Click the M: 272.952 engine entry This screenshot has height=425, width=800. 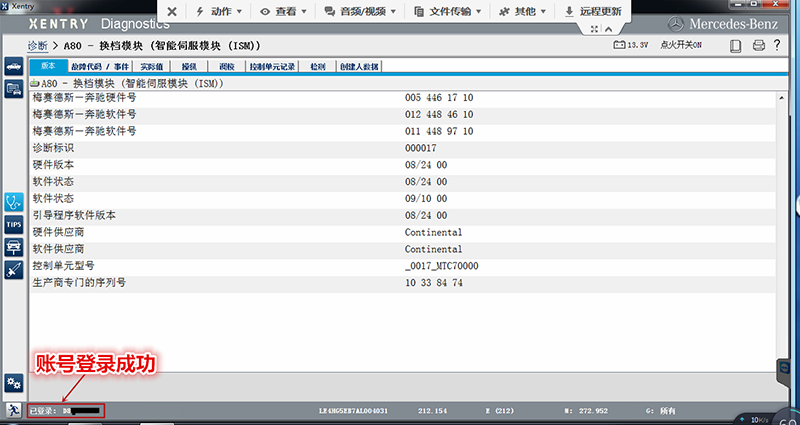pyautogui.click(x=586, y=411)
